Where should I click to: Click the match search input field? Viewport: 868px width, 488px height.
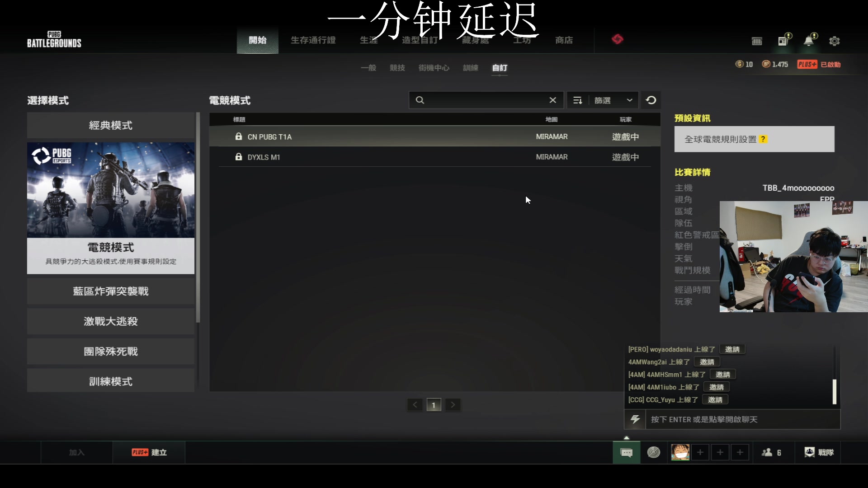(x=486, y=100)
